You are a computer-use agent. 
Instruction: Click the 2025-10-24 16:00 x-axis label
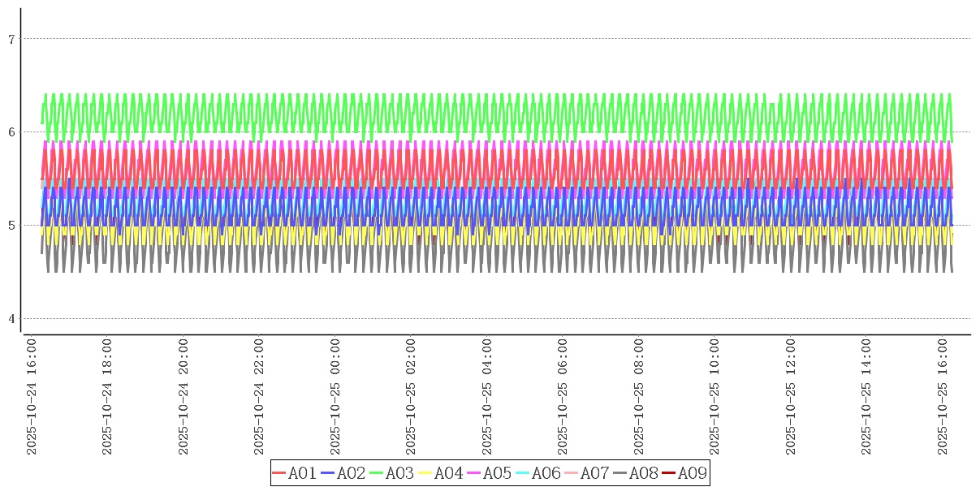[32, 398]
